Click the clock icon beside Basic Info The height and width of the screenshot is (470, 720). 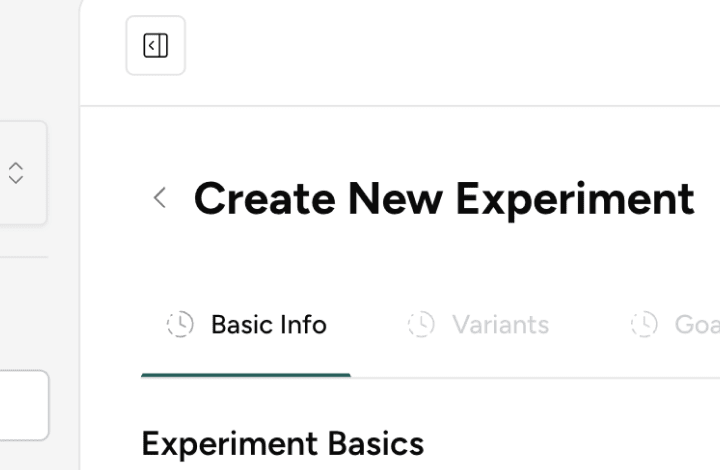(180, 324)
